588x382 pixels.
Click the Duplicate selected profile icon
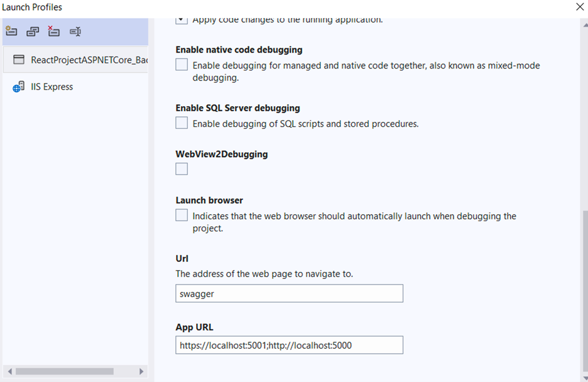click(x=33, y=31)
